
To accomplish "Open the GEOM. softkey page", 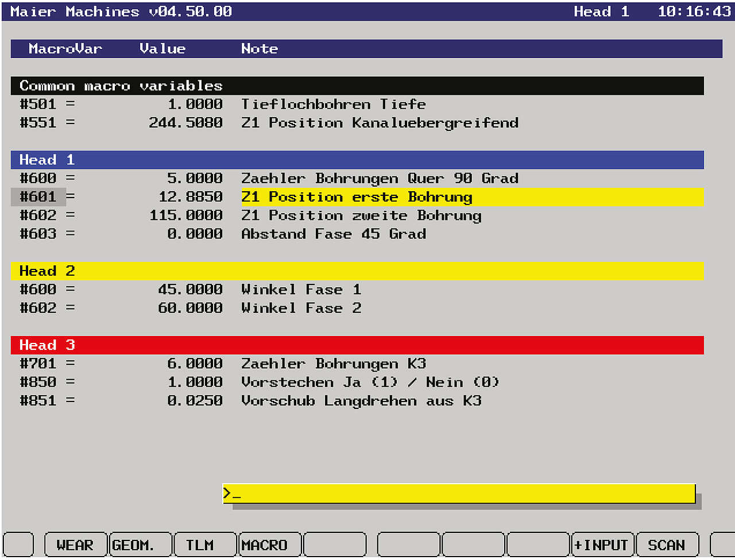I will (141, 544).
